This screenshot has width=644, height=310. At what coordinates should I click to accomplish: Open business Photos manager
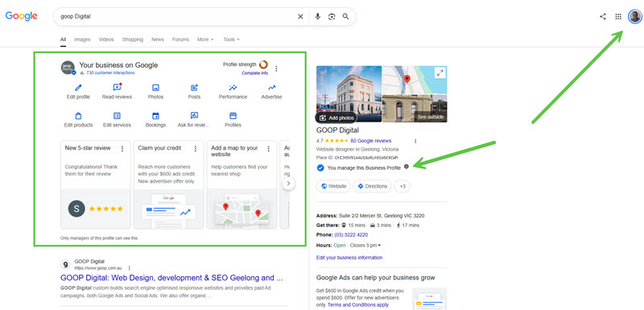pos(155,92)
